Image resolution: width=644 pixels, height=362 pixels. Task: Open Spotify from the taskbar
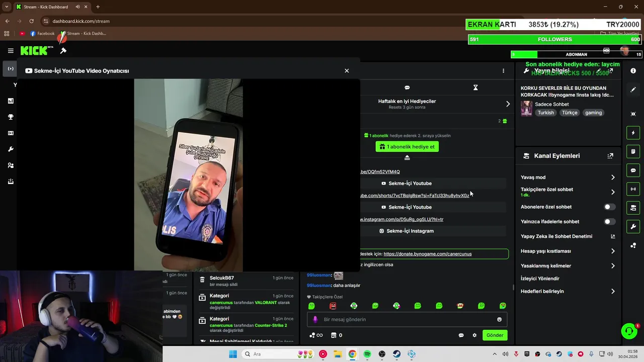(367, 354)
